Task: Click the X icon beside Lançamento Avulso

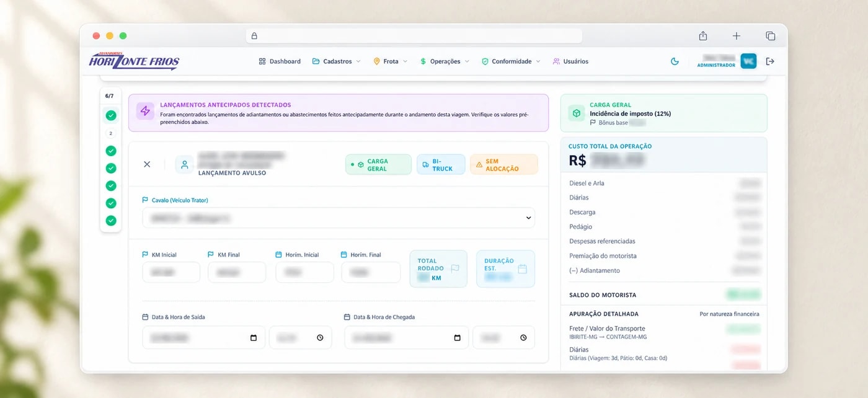Action: [147, 164]
